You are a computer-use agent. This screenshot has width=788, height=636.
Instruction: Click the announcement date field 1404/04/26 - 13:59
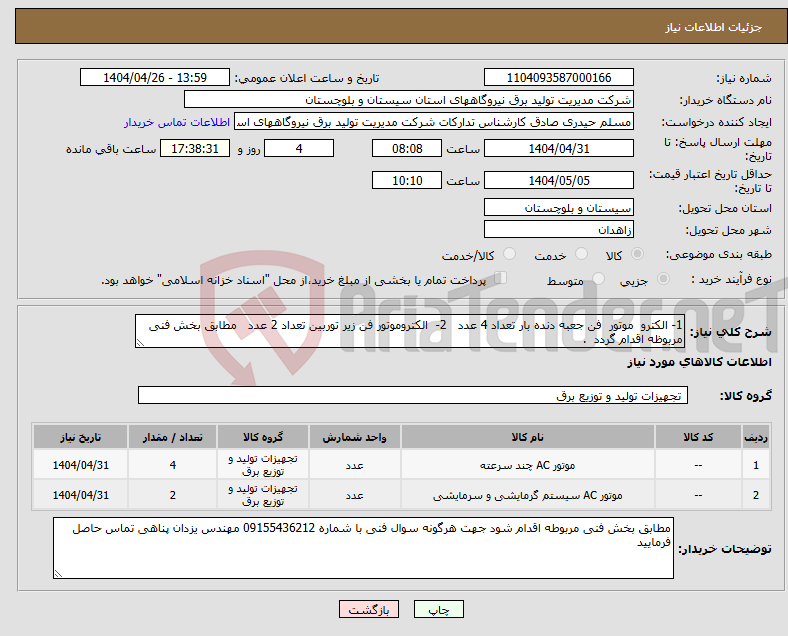click(x=154, y=77)
